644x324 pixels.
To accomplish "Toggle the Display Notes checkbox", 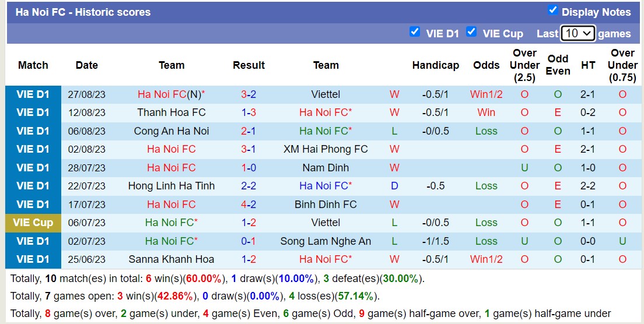I will point(553,10).
